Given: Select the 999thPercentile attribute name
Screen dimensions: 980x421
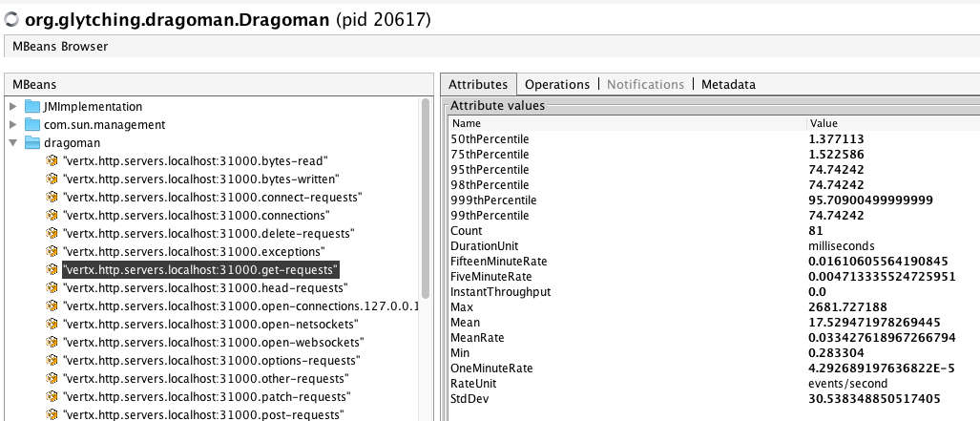Looking at the screenshot, I should 493,200.
